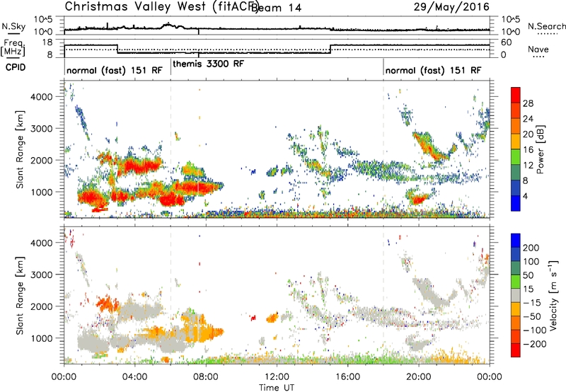Click the '-200' velocity colorbar value

coord(534,344)
